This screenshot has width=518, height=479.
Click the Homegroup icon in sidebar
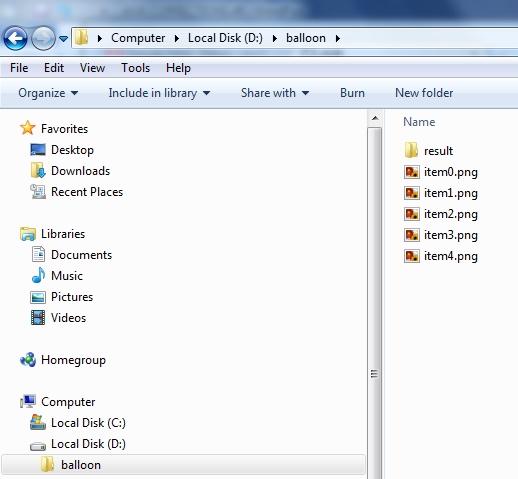28,360
